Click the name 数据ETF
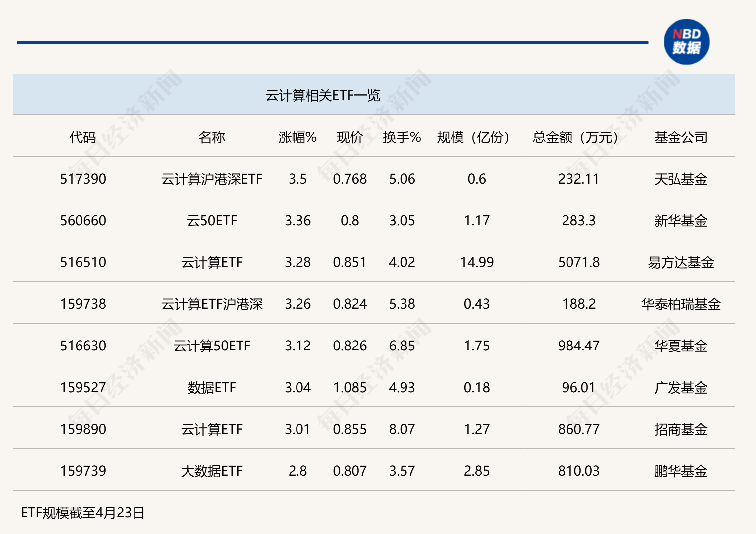 (x=212, y=388)
